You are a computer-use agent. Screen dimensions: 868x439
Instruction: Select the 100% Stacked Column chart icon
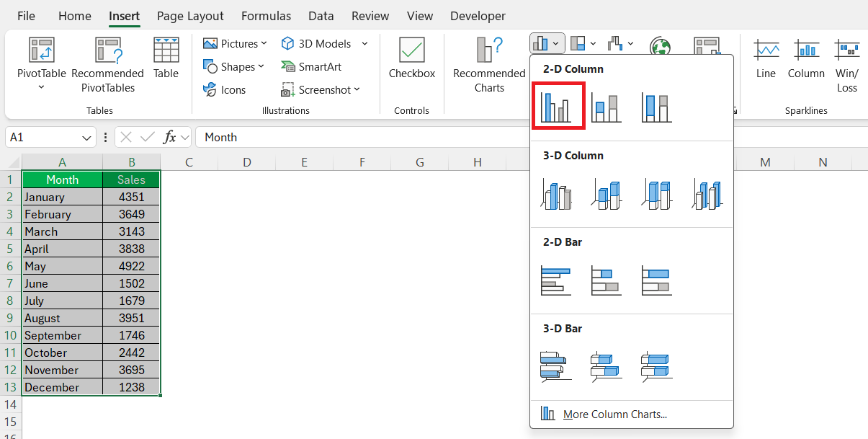(x=657, y=107)
